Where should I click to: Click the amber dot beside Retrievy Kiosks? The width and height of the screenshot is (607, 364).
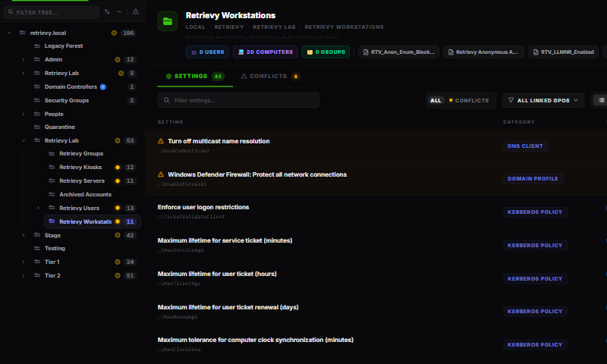(x=118, y=167)
